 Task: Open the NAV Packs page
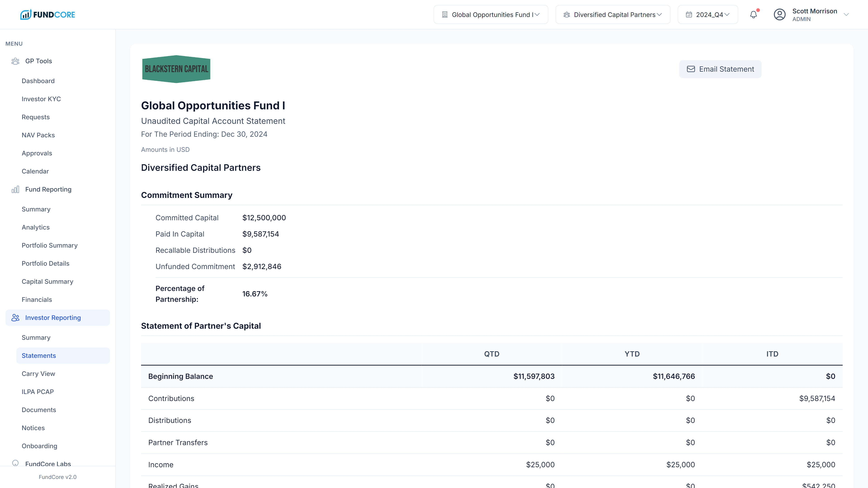click(x=38, y=135)
